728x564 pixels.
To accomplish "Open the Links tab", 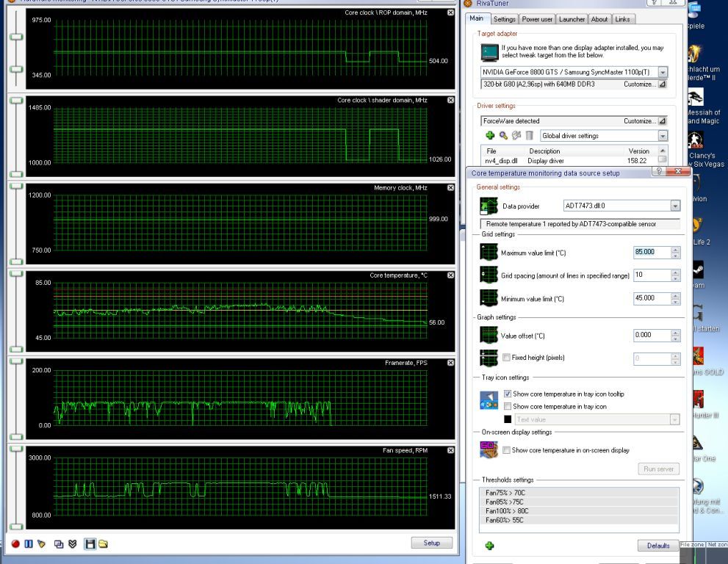I will point(623,19).
